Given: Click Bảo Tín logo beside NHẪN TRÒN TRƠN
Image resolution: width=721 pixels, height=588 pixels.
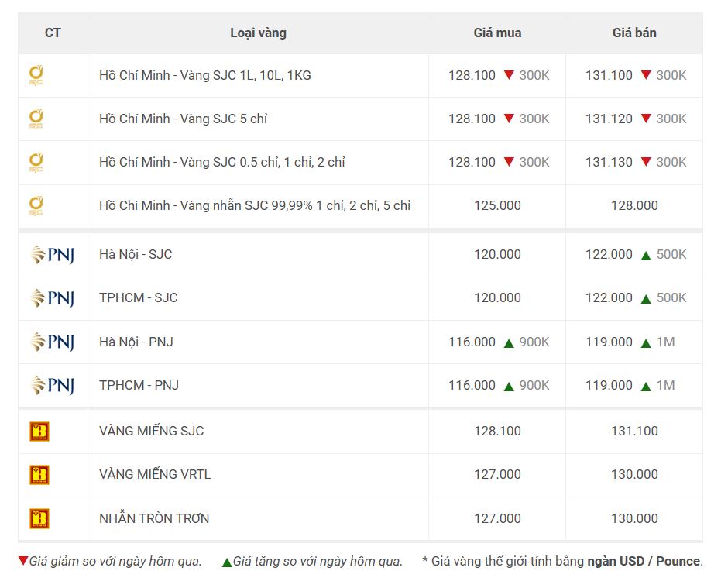Looking at the screenshot, I should 39,518.
